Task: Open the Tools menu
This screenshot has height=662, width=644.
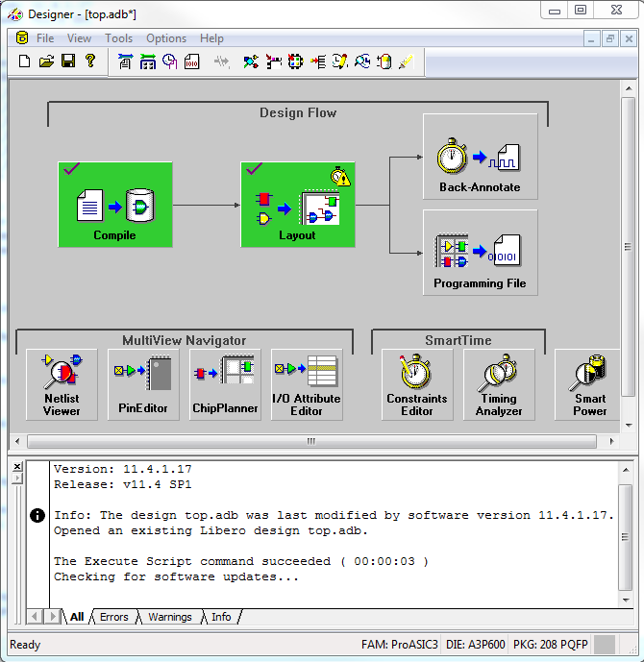Action: click(x=118, y=38)
